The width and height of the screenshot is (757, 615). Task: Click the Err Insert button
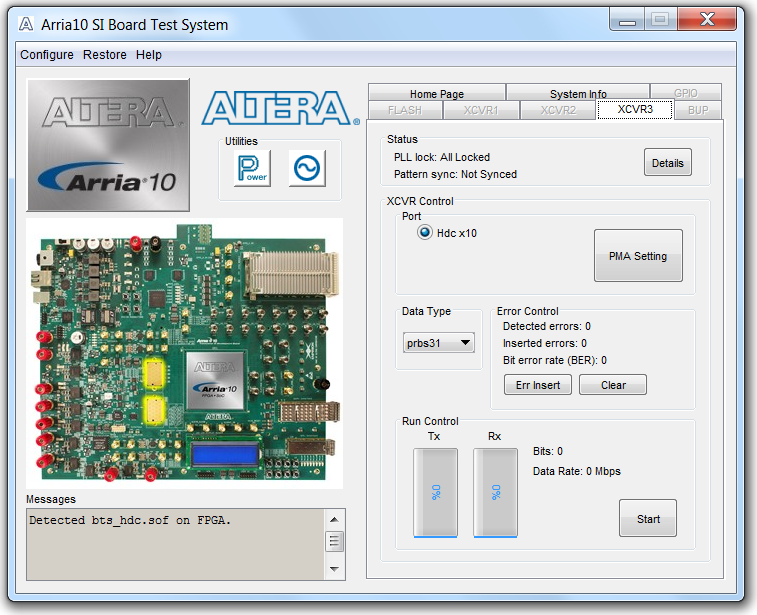tap(537, 385)
